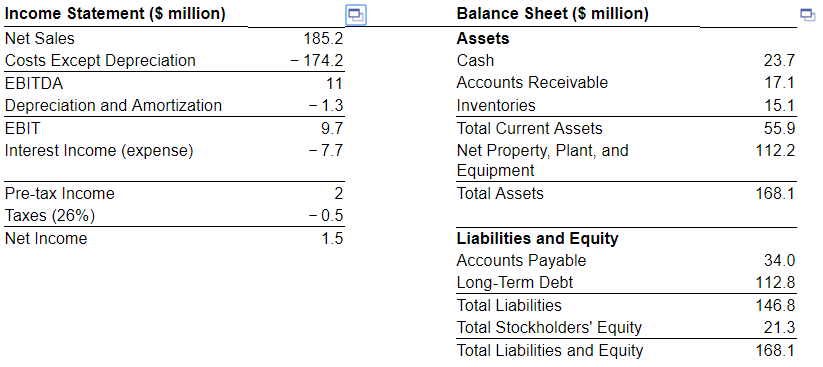Open the Income Statement pop-out icon
The width and height of the screenshot is (823, 367).
click(x=356, y=15)
